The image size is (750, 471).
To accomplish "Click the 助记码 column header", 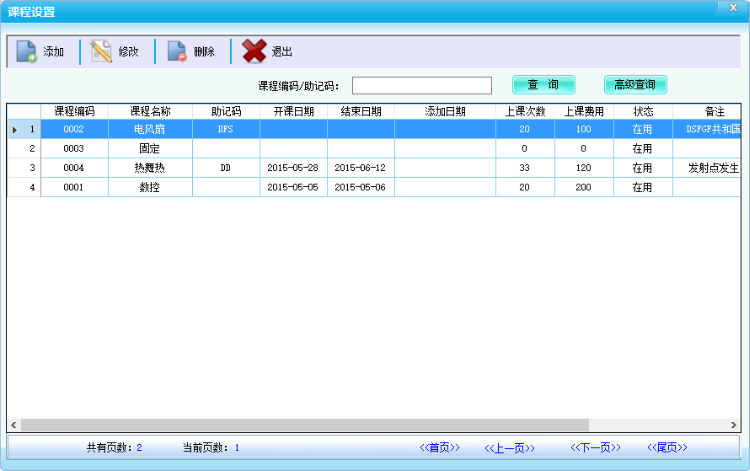I will pyautogui.click(x=226, y=111).
